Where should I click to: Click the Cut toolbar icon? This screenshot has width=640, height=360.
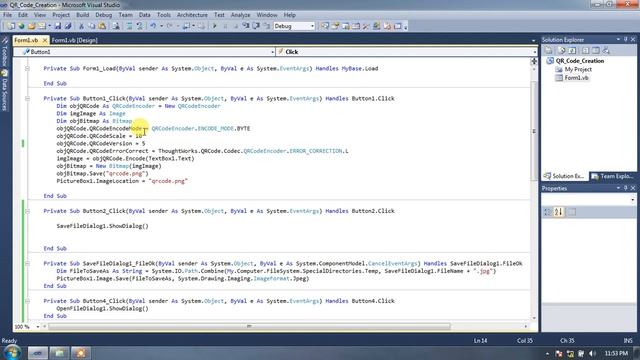pos(81,26)
